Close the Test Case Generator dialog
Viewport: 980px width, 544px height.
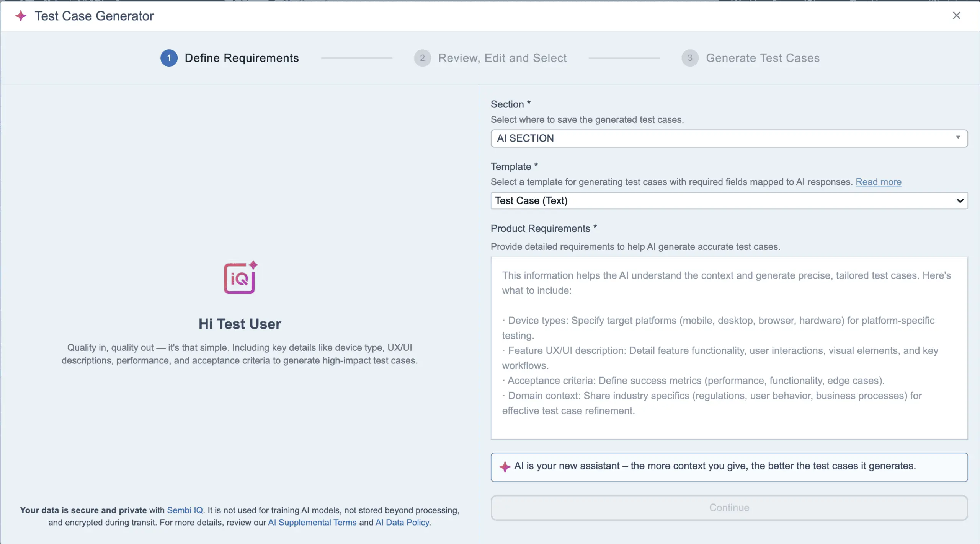point(956,15)
